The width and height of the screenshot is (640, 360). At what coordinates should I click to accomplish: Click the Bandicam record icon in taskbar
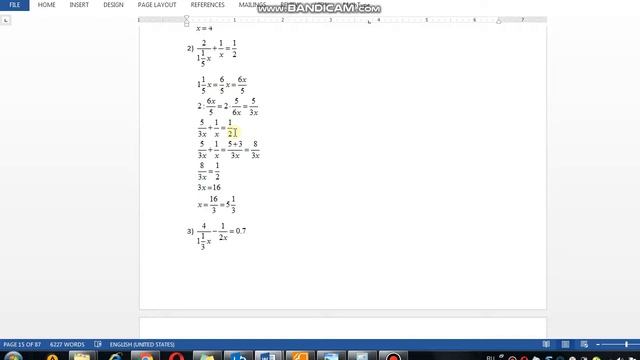click(392, 356)
